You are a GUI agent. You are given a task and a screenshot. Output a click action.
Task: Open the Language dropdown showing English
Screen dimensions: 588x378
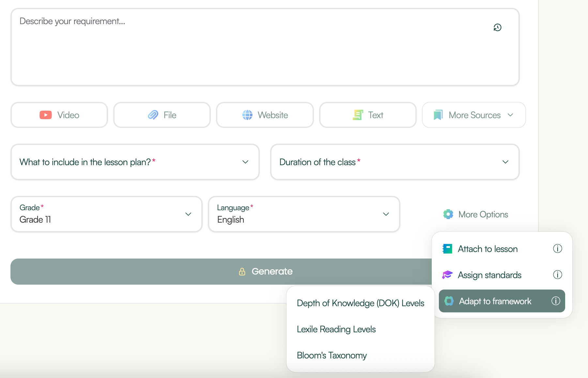tap(304, 214)
